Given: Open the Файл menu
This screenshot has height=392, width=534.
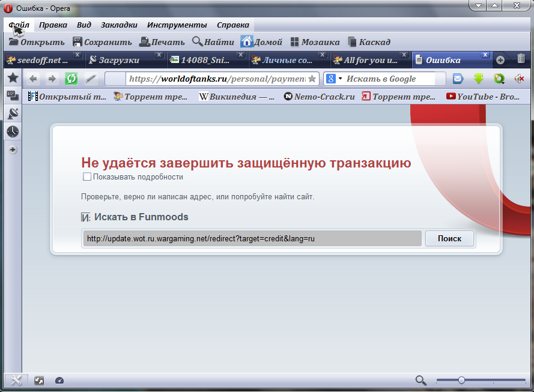Looking at the screenshot, I should [19, 25].
